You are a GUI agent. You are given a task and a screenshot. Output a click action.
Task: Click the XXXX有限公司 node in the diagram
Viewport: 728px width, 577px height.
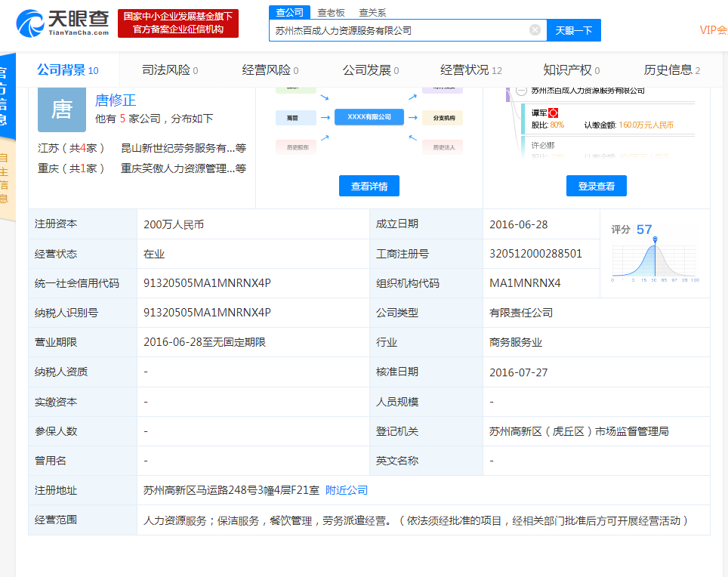(x=369, y=117)
